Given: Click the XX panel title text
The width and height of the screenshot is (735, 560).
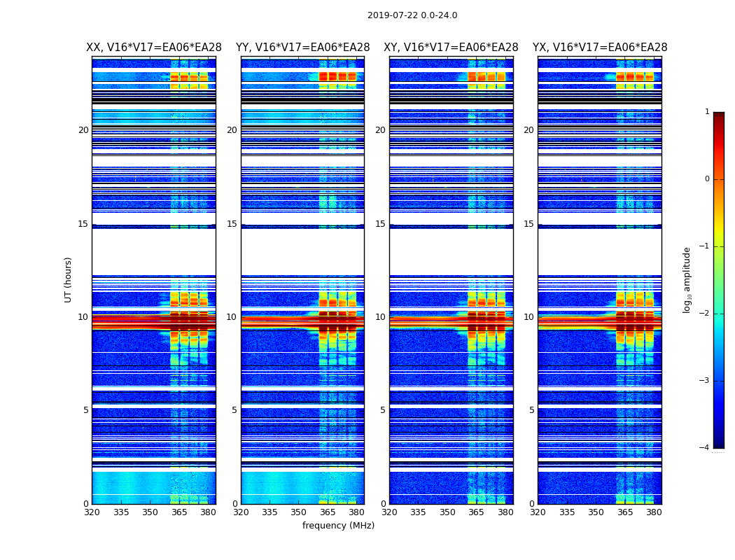Looking at the screenshot, I should 154,48.
